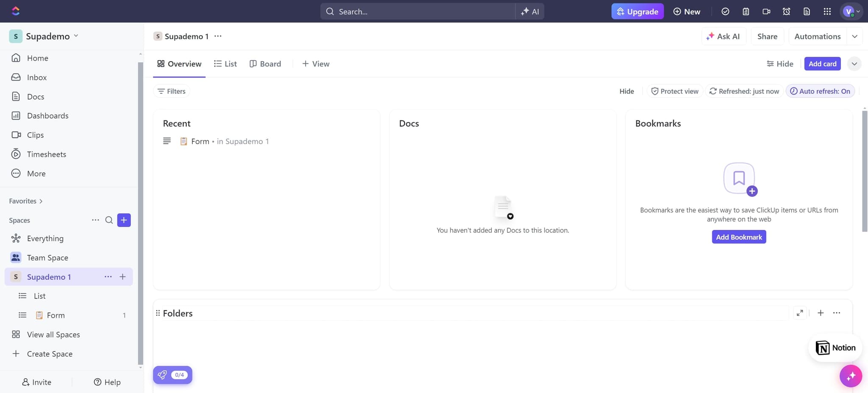Click the Add Bookmark button

click(x=738, y=237)
